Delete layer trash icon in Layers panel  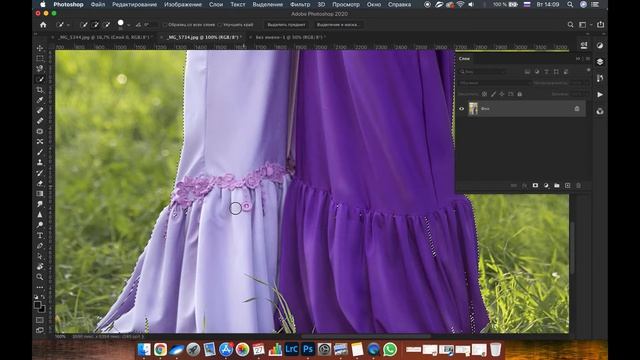(x=578, y=185)
